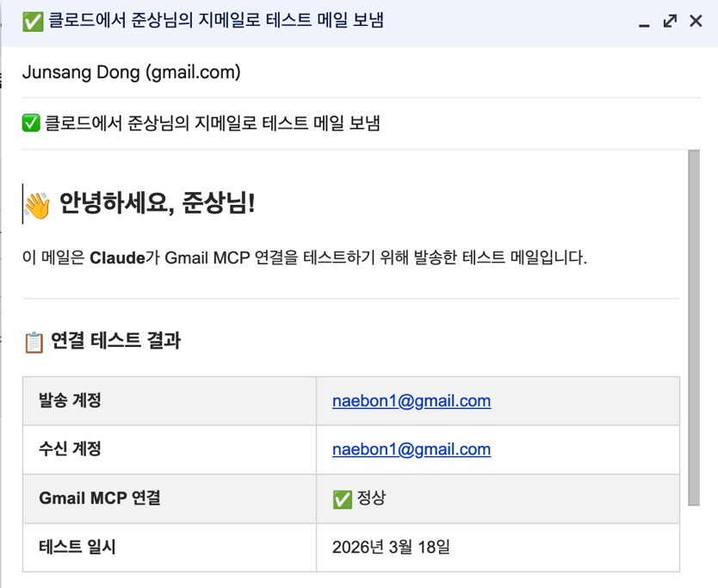Click the 연결 테스트 결과 section heading
The image size is (718, 588).
pyautogui.click(x=115, y=341)
